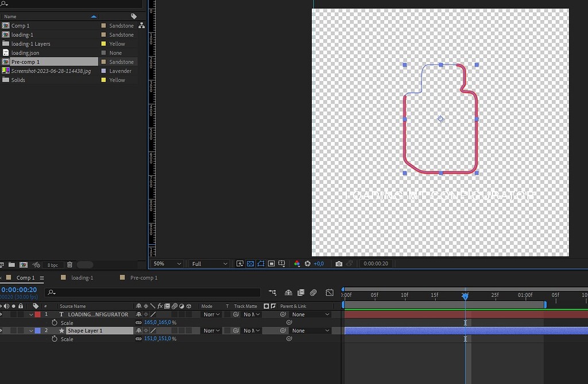Delete selected project item with trash icon
Screen dimensions: 588x384
click(69, 264)
